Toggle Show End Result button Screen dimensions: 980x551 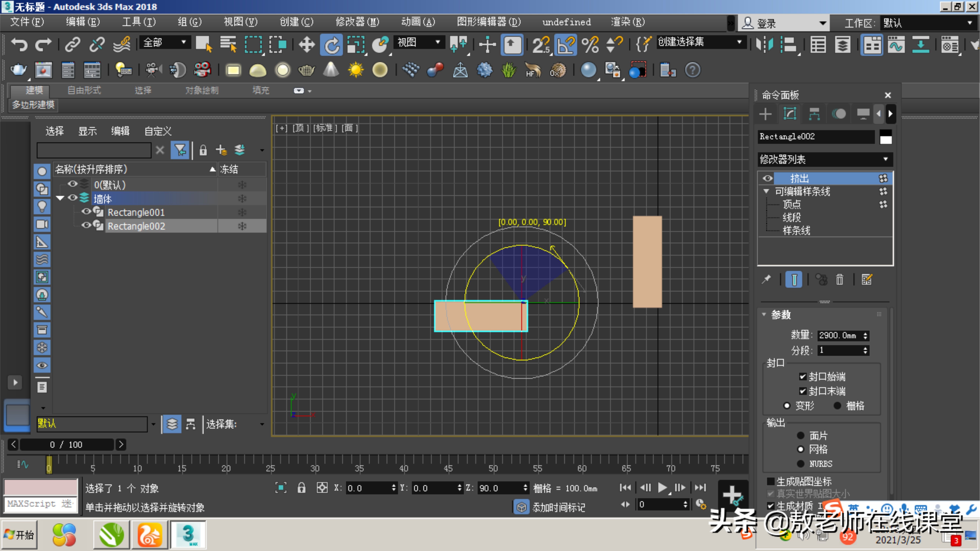click(x=794, y=280)
